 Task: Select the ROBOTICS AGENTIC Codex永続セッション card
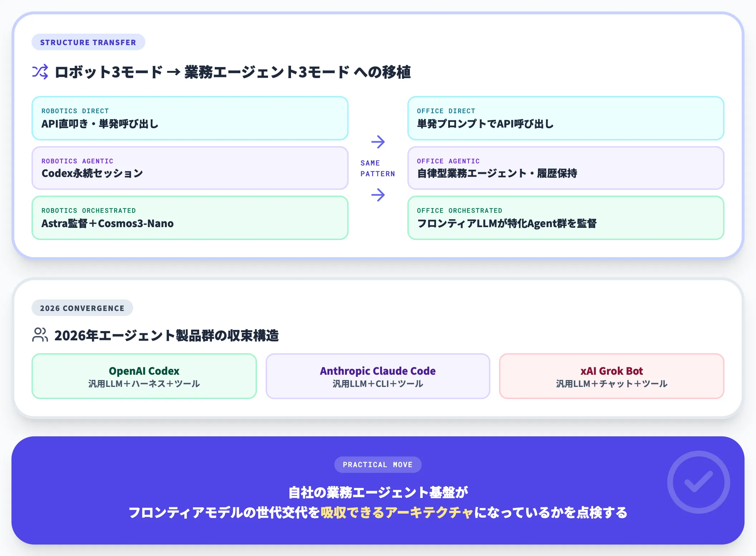coord(190,168)
